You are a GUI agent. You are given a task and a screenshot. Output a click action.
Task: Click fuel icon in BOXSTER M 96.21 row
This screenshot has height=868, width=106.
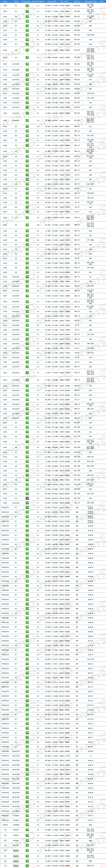(27, 779)
